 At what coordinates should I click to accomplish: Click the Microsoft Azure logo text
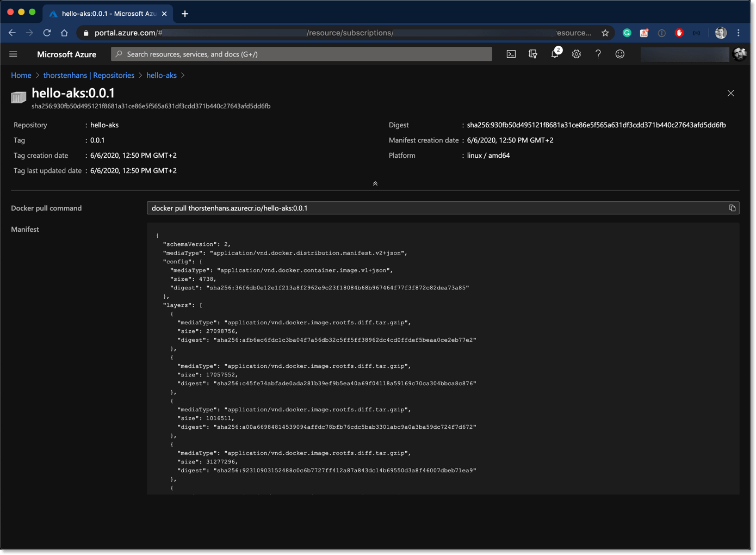(66, 54)
